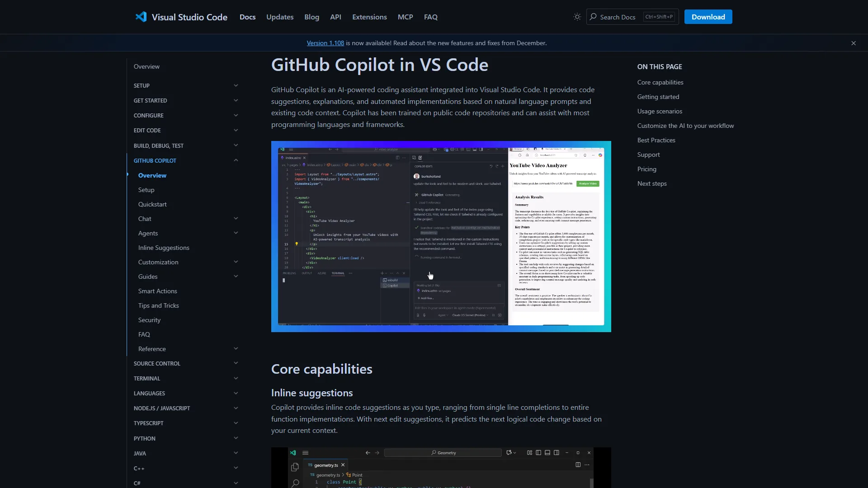Open the Copilot Setup page
Image resolution: width=868 pixels, height=488 pixels.
146,190
